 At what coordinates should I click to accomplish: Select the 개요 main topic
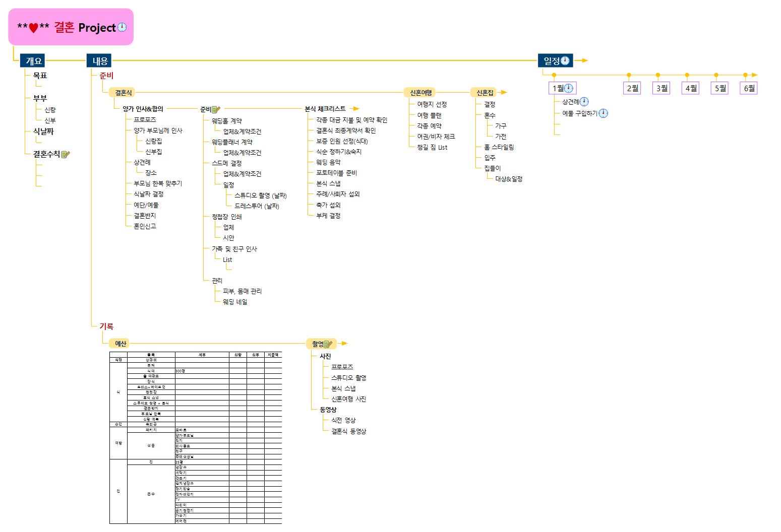33,61
